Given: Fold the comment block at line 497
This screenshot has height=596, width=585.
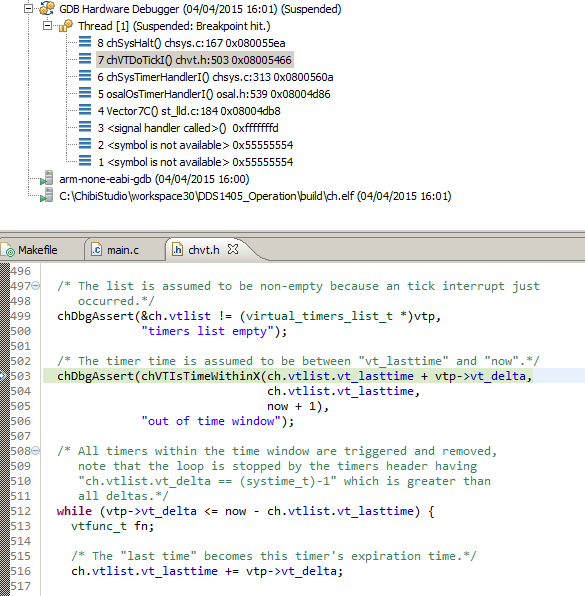Looking at the screenshot, I should (x=35, y=286).
